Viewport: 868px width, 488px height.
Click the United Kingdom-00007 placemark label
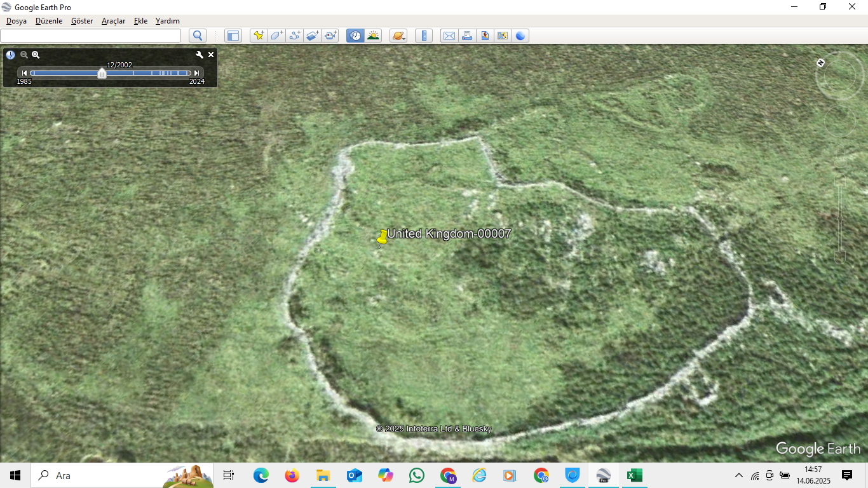point(449,233)
